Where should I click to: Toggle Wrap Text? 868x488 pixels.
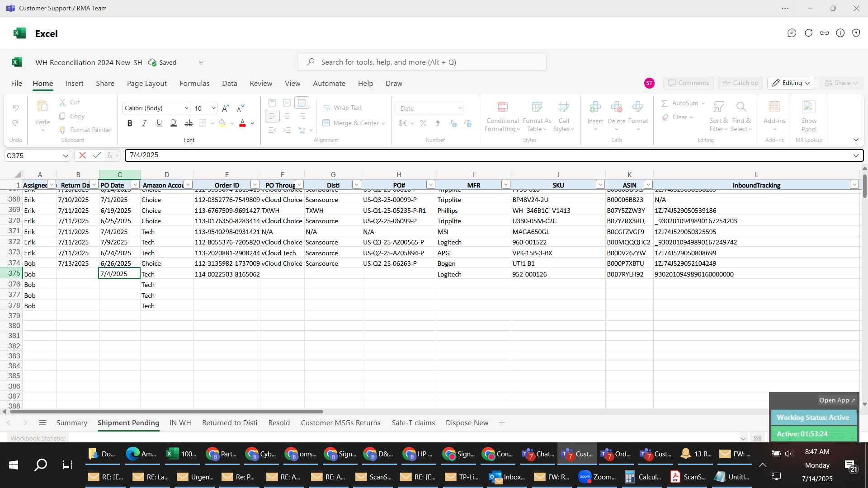click(x=342, y=108)
